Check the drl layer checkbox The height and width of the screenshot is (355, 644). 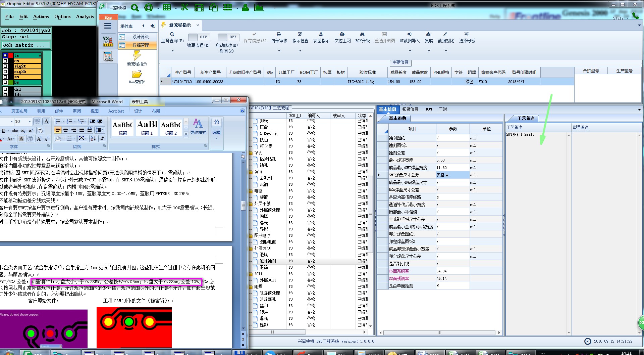(5, 89)
